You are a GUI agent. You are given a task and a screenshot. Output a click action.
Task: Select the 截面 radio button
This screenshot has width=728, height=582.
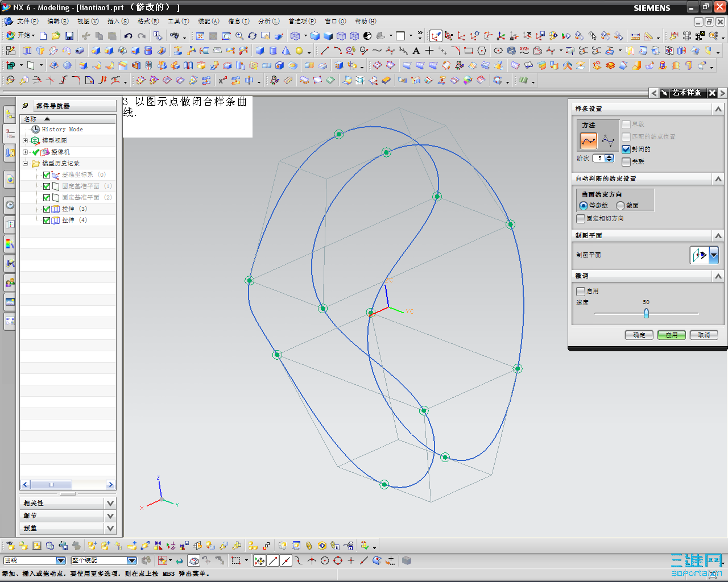coord(621,206)
